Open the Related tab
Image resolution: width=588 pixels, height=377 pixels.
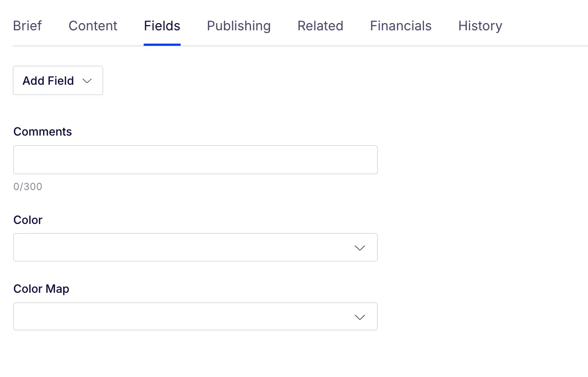[320, 26]
